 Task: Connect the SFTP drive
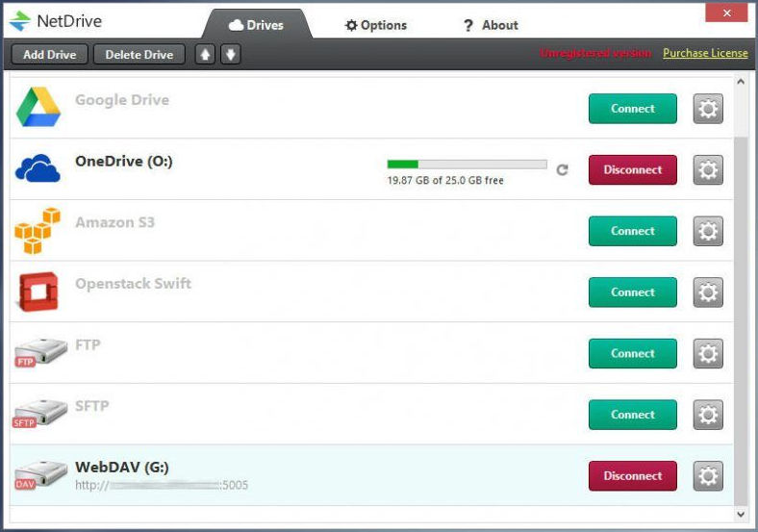pos(633,415)
